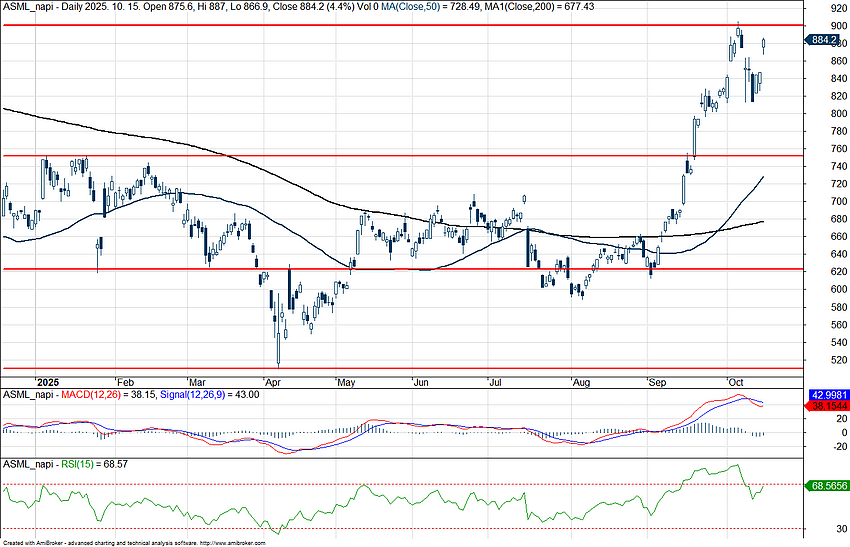
Task: Click the Oct label on time axis
Action: coord(735,382)
